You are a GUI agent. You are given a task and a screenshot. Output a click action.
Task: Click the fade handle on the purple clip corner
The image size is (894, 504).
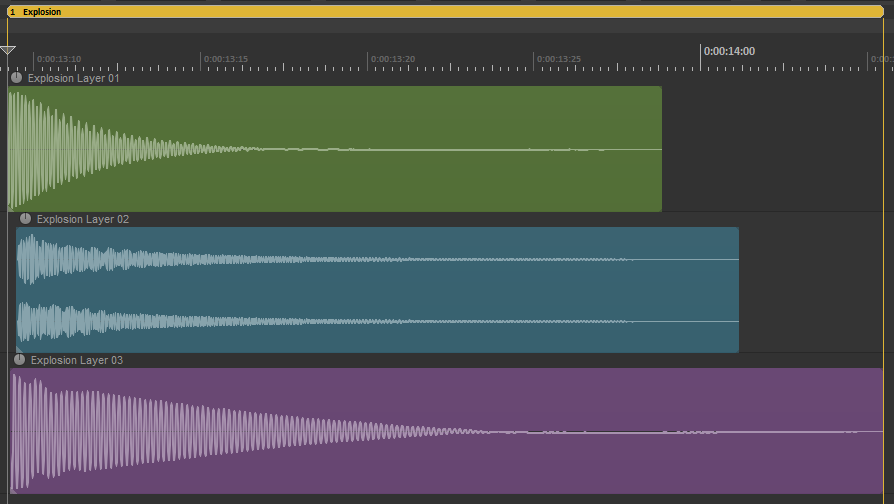pyautogui.click(x=14, y=490)
